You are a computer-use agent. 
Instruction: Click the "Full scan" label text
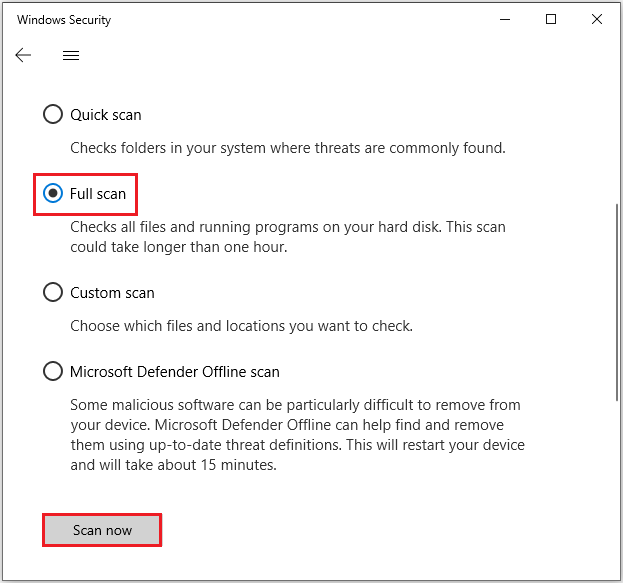[98, 193]
